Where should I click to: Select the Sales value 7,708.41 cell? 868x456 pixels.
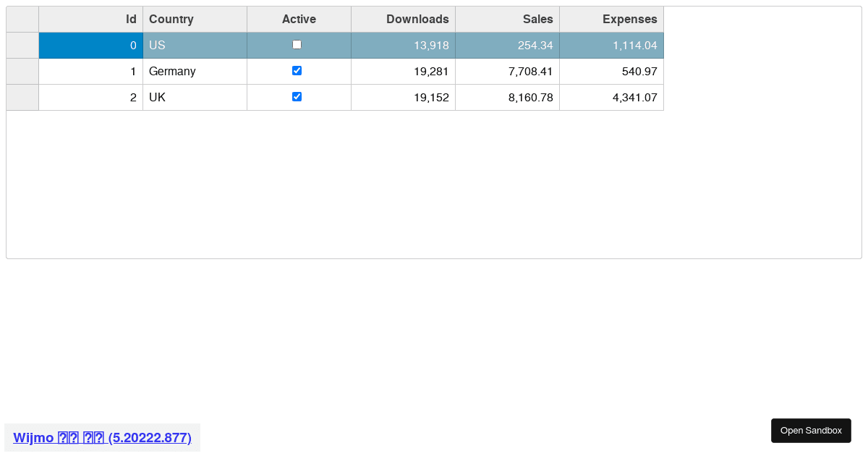(506, 71)
